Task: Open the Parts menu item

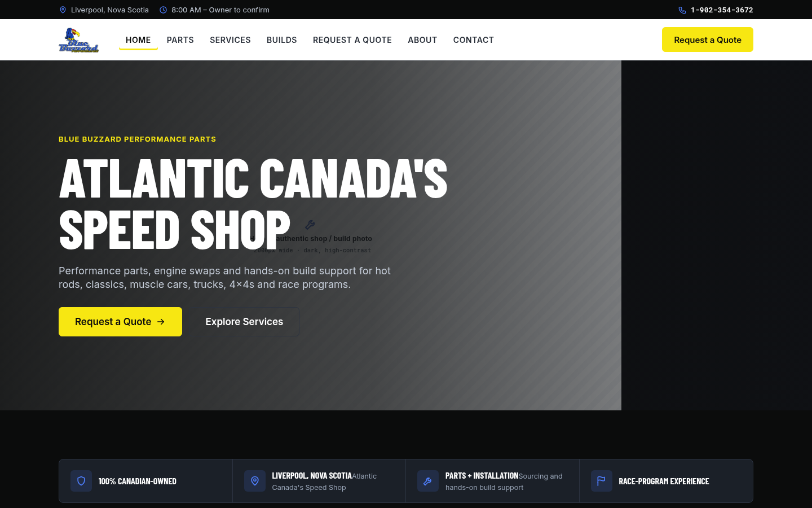Action: [180, 40]
